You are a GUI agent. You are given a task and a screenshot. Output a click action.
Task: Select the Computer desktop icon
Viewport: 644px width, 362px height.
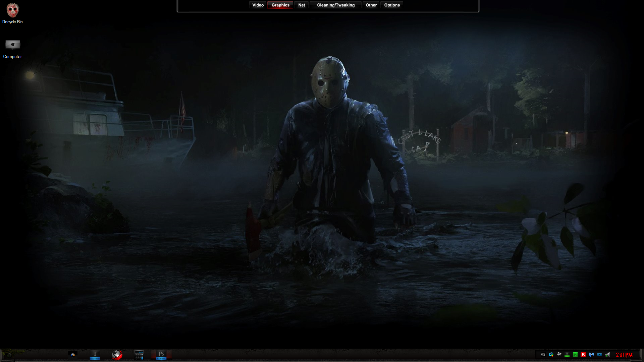13,49
